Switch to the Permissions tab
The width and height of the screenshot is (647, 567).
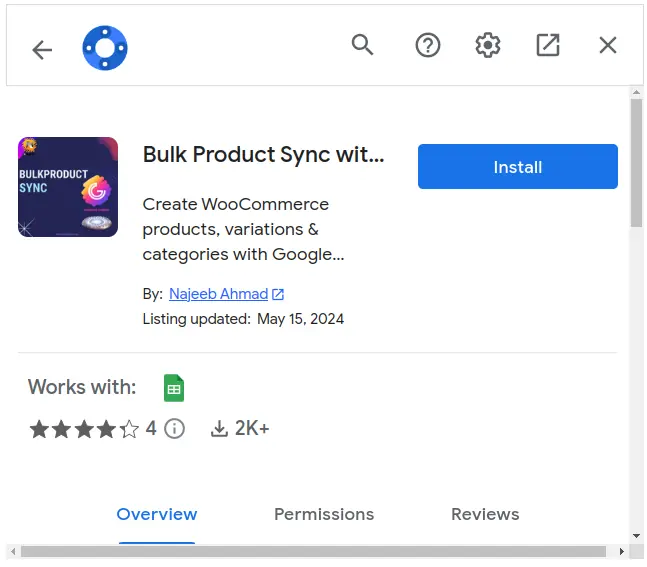[324, 515]
